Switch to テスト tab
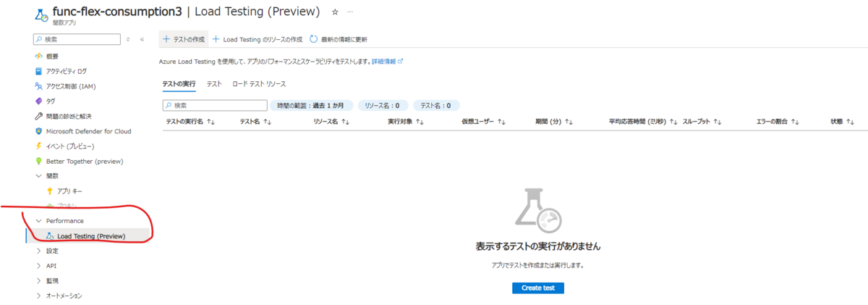The image size is (868, 305). click(214, 84)
